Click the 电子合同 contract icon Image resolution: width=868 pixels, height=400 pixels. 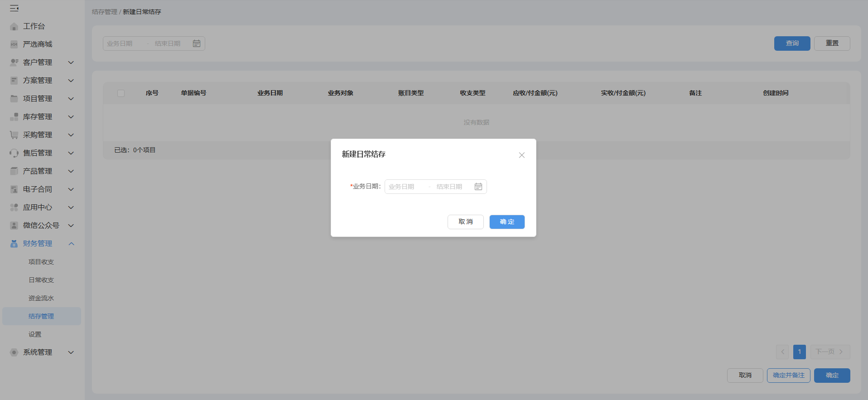[x=14, y=189]
